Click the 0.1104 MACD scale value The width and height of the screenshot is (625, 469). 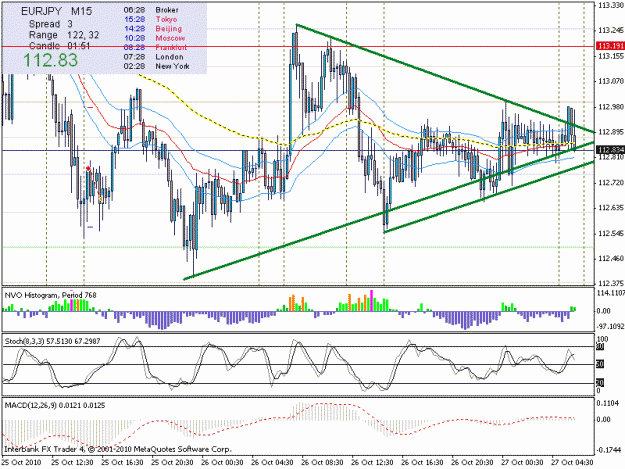coord(607,403)
